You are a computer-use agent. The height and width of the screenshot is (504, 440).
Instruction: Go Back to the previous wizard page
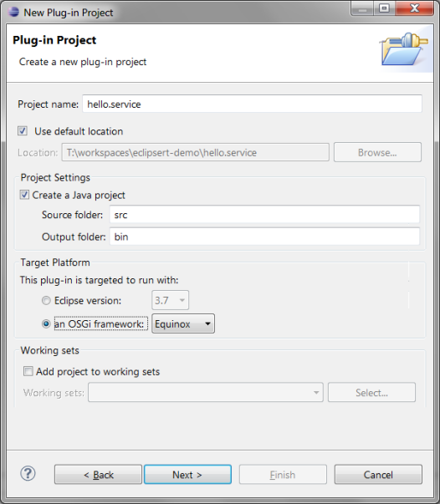(98, 475)
